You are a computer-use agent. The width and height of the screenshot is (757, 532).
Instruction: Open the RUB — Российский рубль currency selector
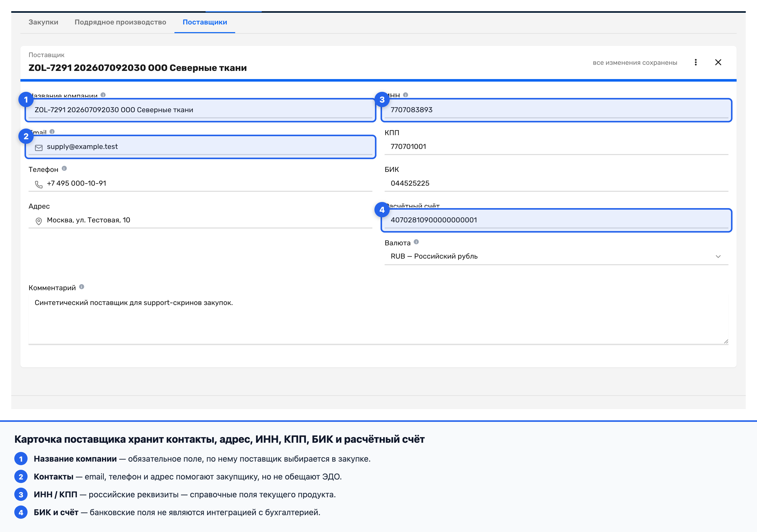coord(556,257)
